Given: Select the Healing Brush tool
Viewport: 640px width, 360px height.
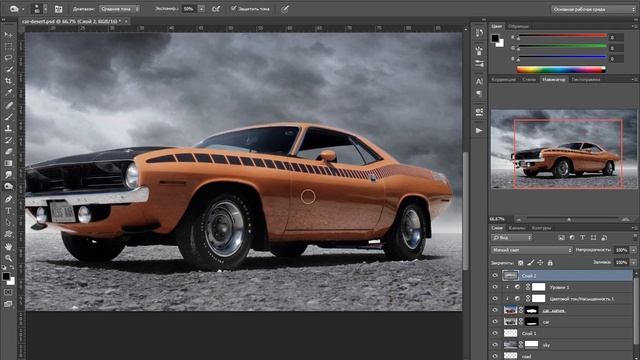Looking at the screenshot, I should (x=8, y=105).
